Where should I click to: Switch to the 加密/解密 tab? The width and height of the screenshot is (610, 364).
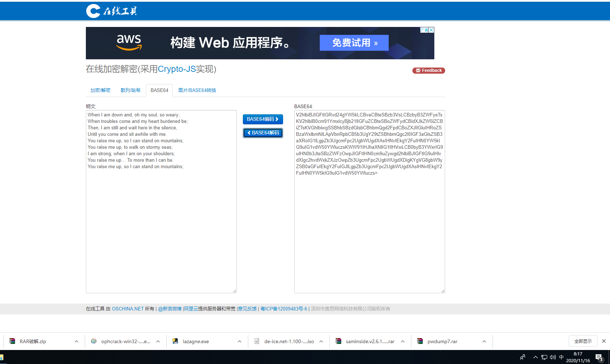100,90
